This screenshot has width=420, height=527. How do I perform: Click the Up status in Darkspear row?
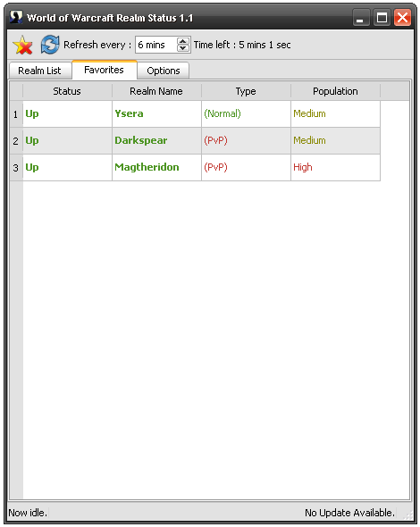click(67, 141)
